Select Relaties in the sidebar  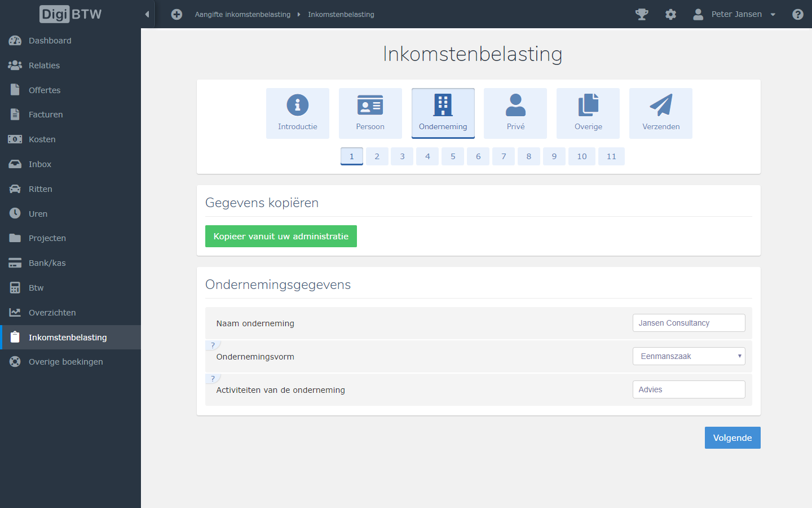(44, 65)
